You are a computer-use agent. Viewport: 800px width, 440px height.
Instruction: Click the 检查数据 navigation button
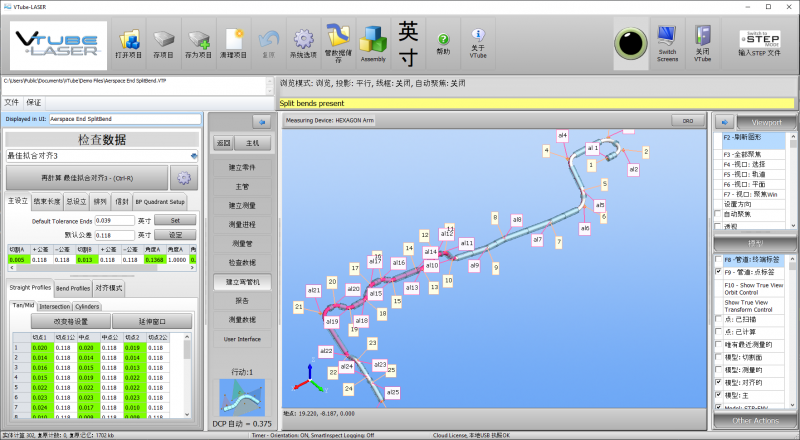tap(242, 262)
